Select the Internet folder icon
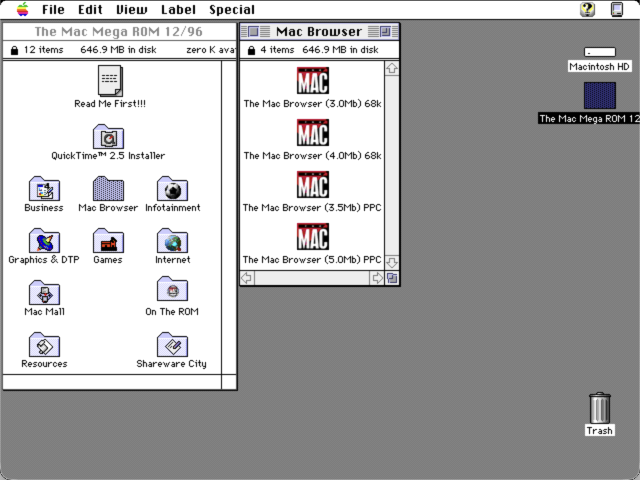This screenshot has height=480, width=640. click(x=172, y=240)
